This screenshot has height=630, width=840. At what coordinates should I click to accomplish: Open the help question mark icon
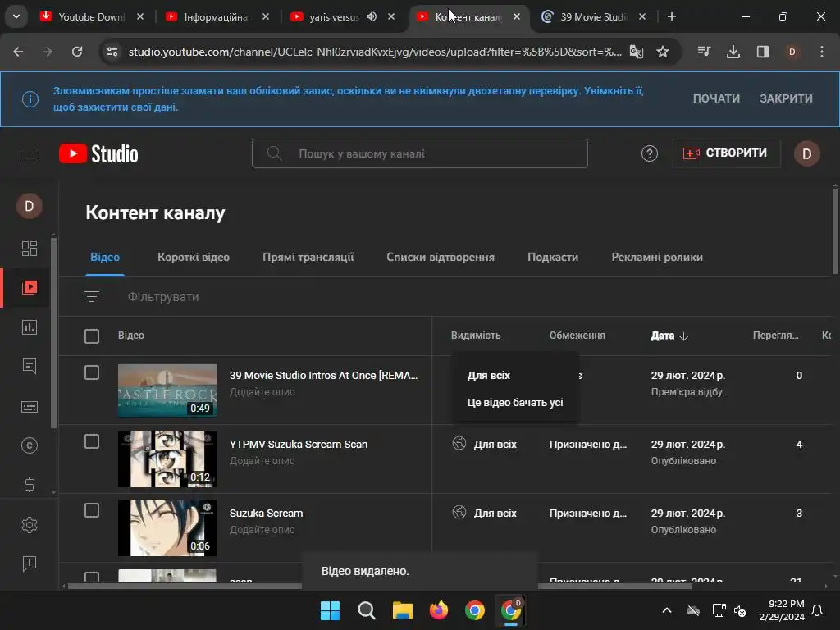tap(650, 153)
